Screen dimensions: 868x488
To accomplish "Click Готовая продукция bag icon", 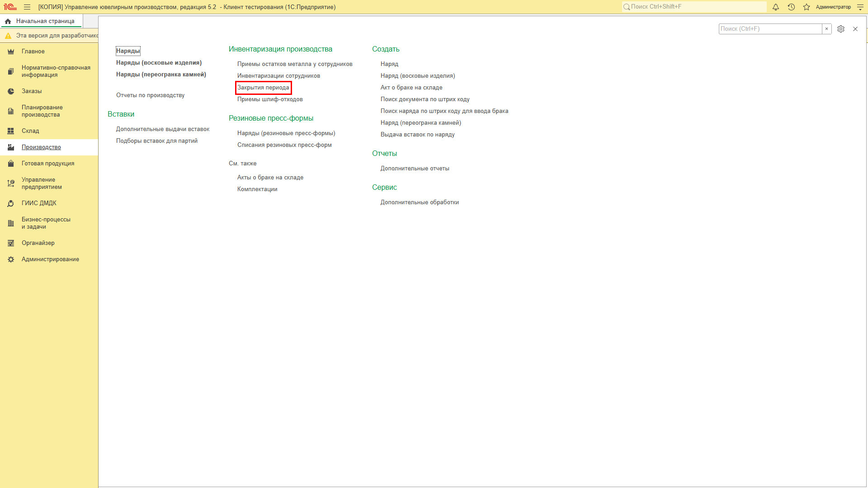I will [x=11, y=164].
